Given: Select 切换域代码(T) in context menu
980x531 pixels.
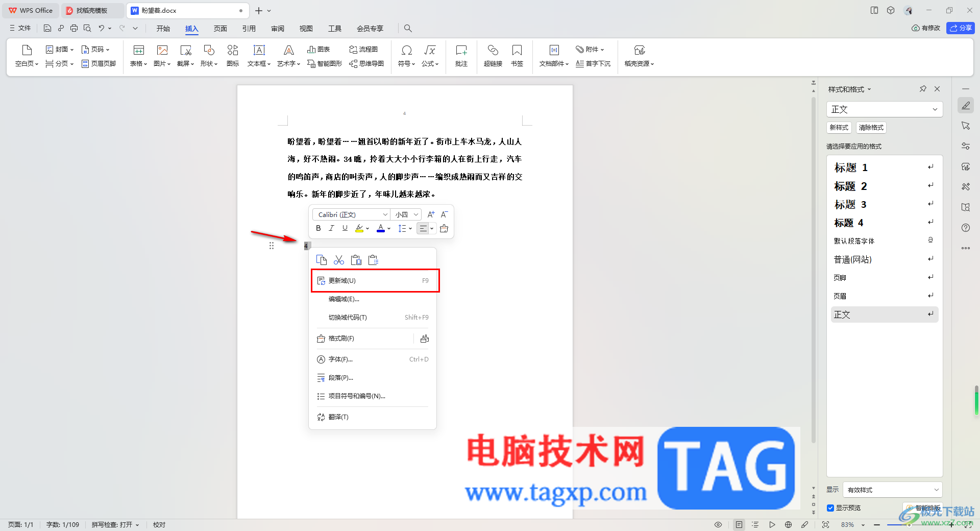Looking at the screenshot, I should coord(373,318).
